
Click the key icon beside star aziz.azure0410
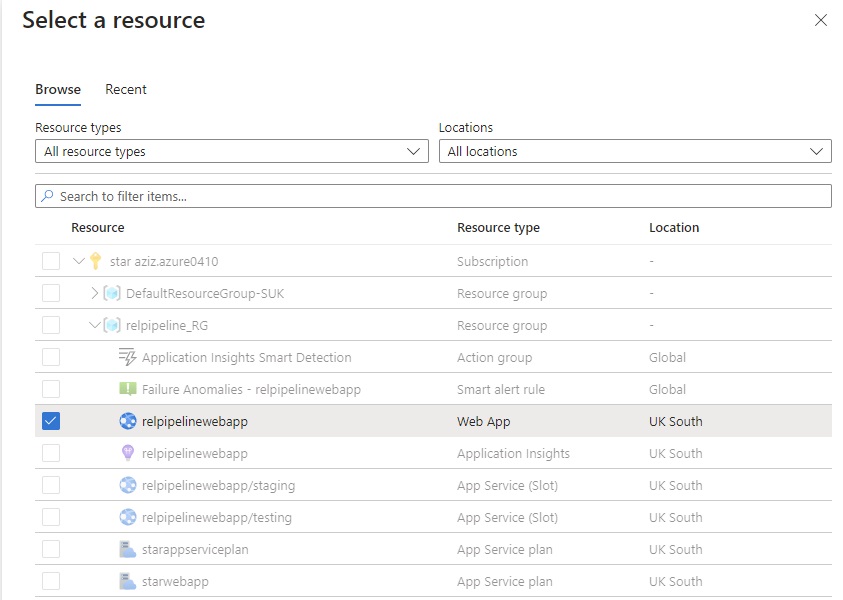click(96, 261)
